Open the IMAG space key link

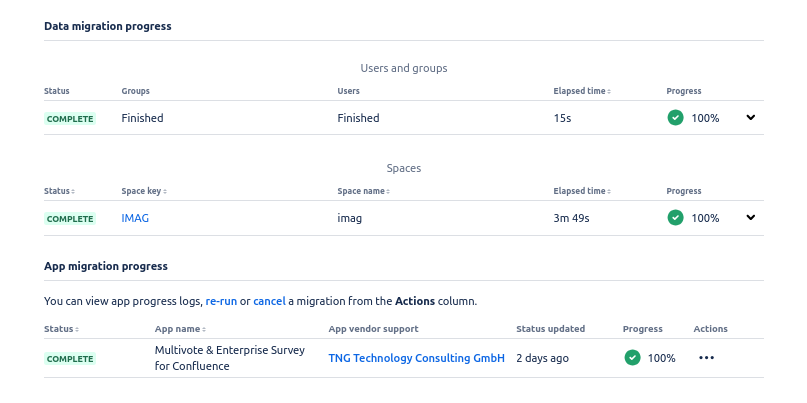(x=135, y=218)
